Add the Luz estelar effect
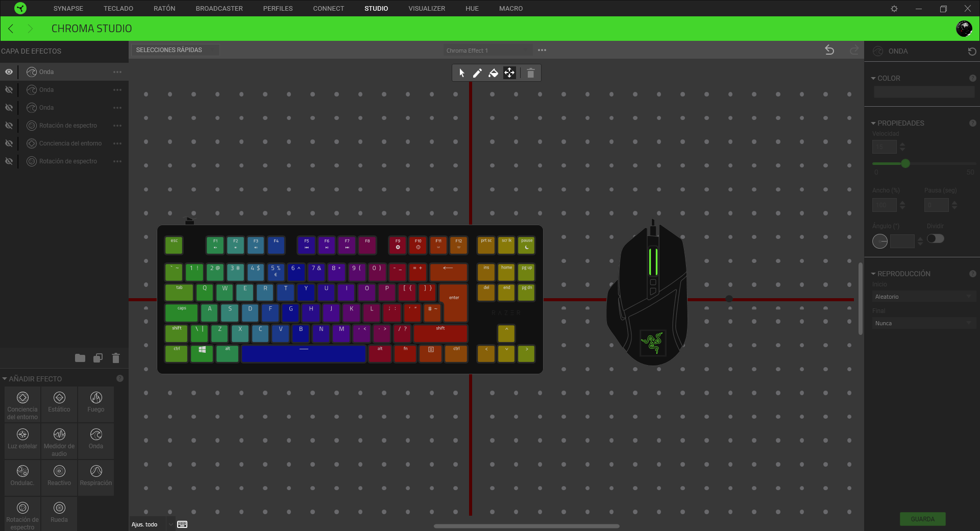The width and height of the screenshot is (980, 531). coord(22,442)
